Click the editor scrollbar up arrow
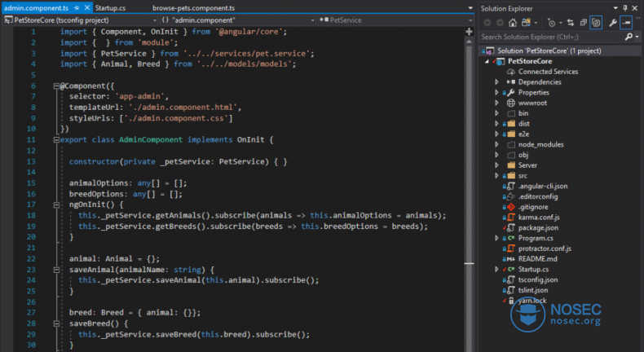The width and height of the screenshot is (644, 352). tap(469, 42)
